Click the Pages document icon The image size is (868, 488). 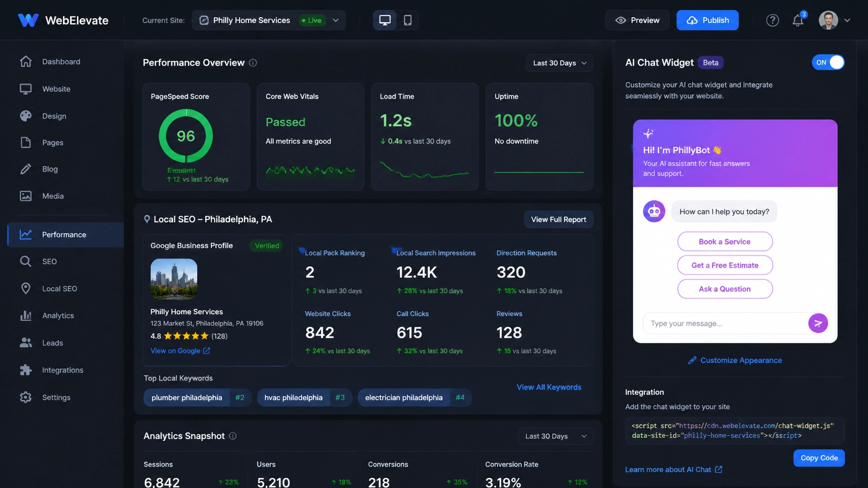click(x=26, y=142)
